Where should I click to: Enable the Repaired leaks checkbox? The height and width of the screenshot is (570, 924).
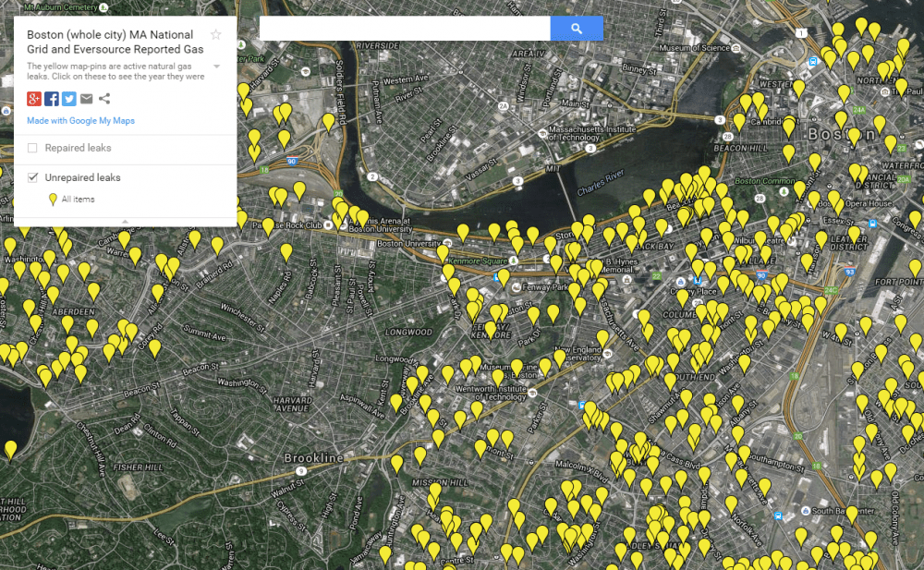tap(32, 148)
